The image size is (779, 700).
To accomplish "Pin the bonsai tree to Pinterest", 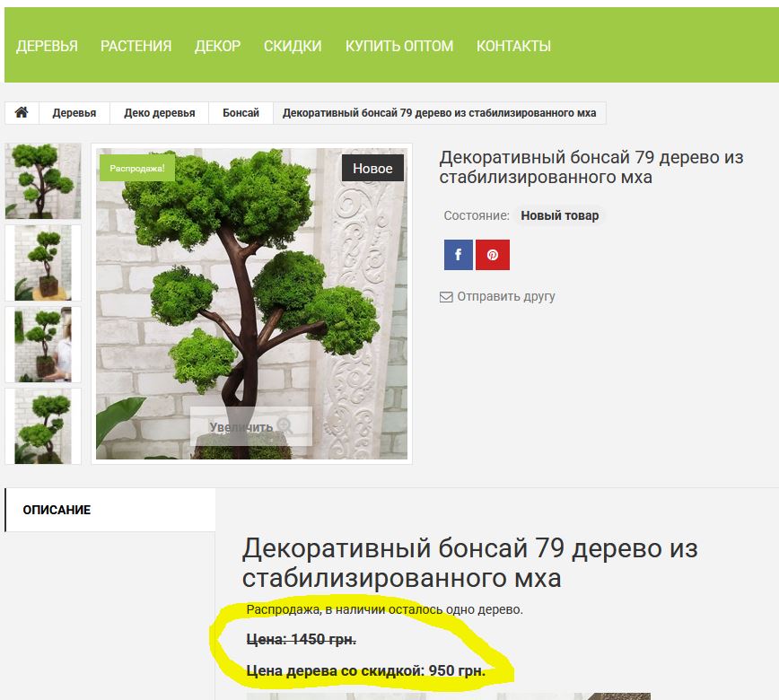I will click(491, 255).
